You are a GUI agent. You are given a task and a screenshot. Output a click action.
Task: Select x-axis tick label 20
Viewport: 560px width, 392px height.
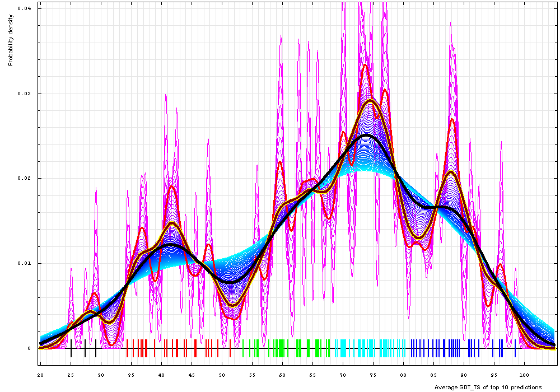click(x=40, y=374)
